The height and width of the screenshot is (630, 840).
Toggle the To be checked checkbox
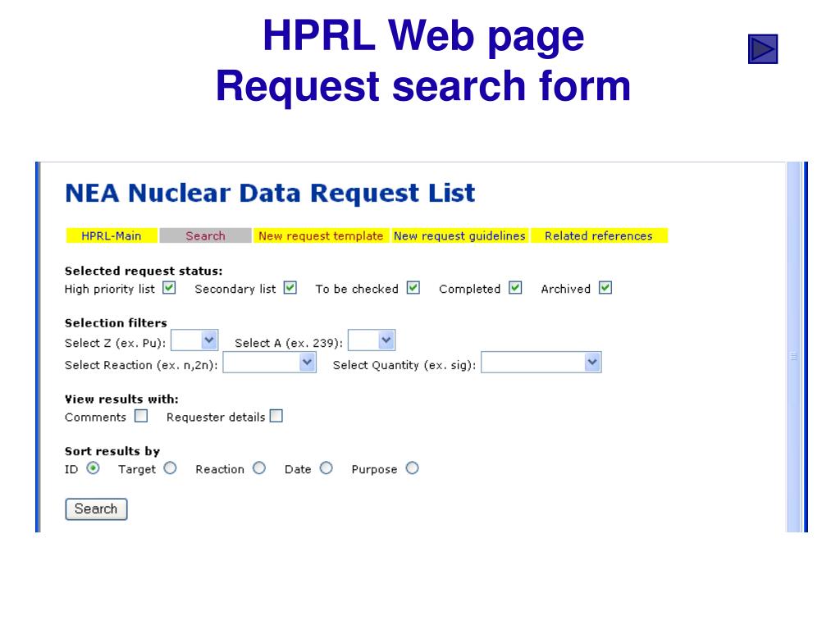413,288
